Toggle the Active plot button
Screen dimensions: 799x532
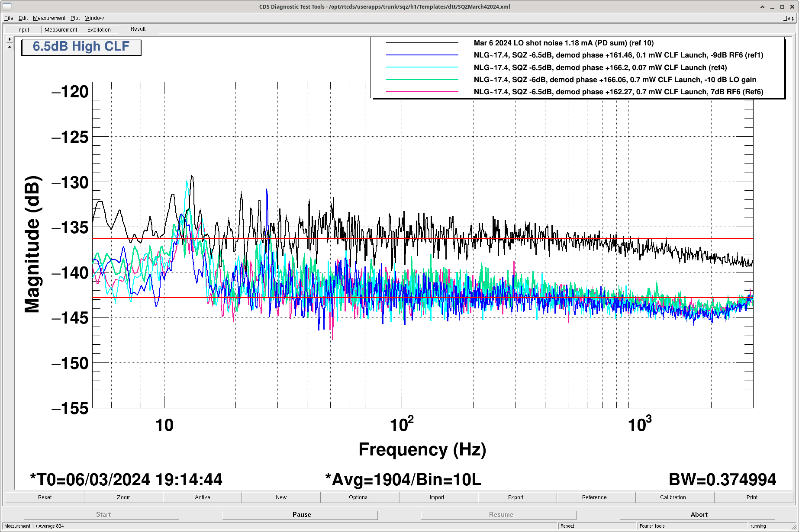point(202,497)
